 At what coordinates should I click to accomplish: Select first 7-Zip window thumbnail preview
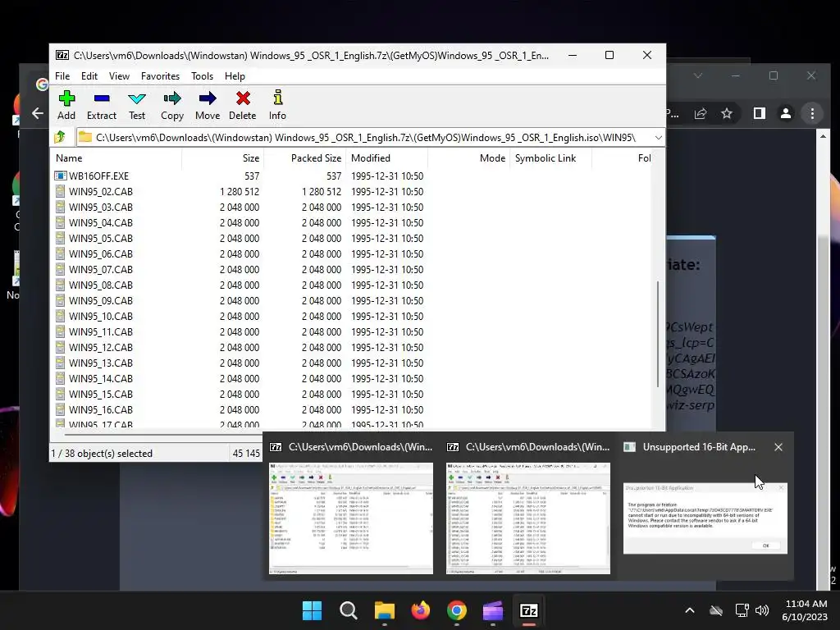(351, 518)
